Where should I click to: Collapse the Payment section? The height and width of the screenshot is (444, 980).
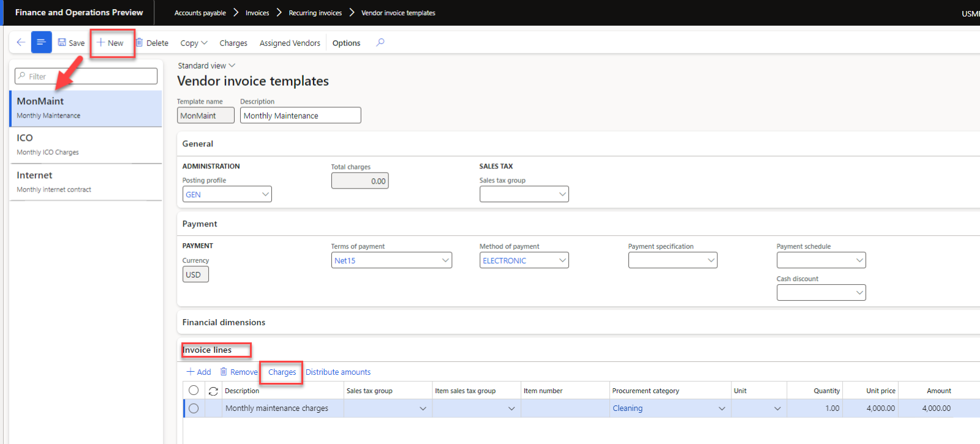click(x=200, y=224)
